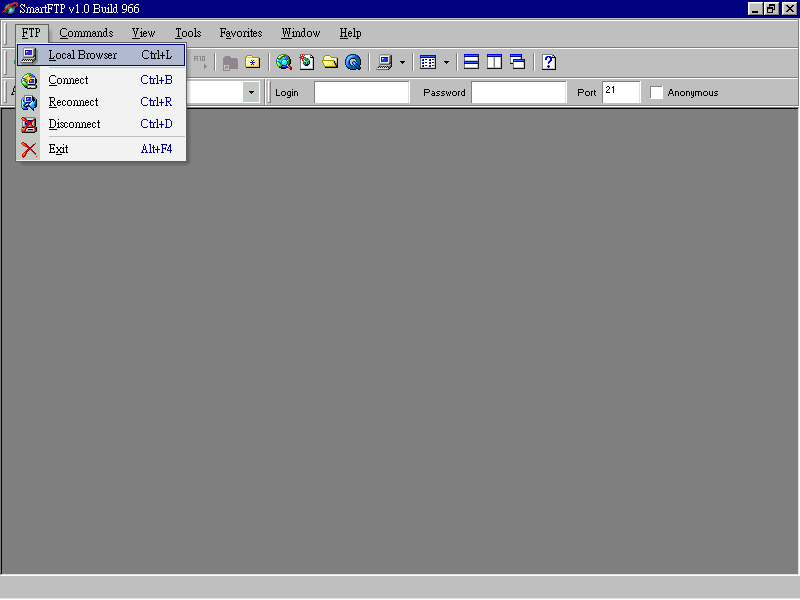Screen dimensions: 800x600
Task: Tile windows horizontally icon
Action: (471, 62)
